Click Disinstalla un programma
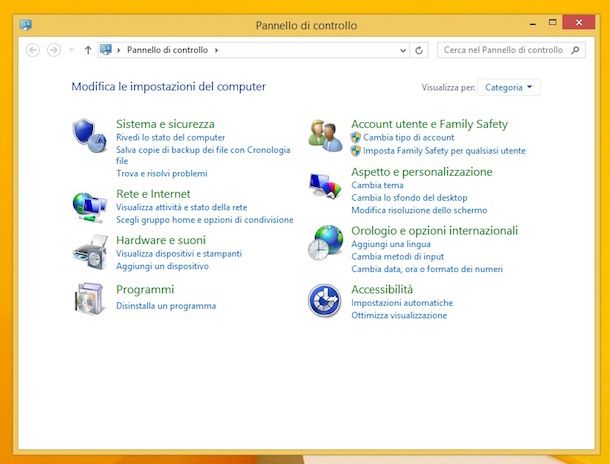Viewport: 610px width, 464px height. [166, 306]
